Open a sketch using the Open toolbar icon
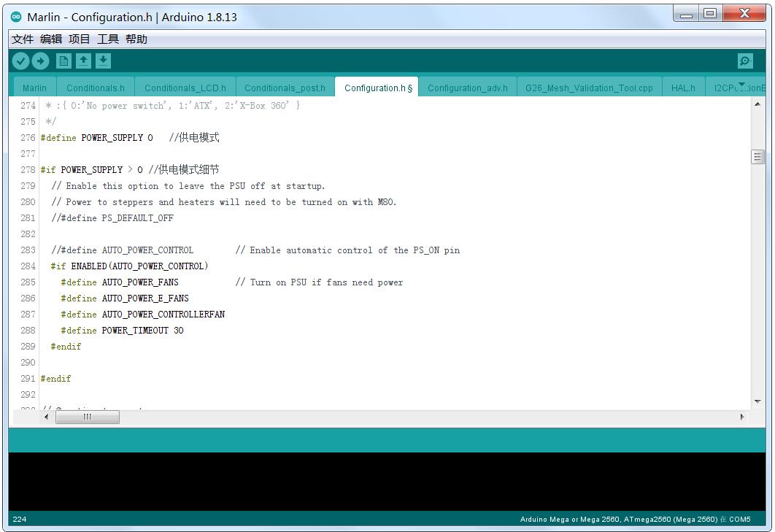The width and height of the screenshot is (775, 532). coord(83,61)
